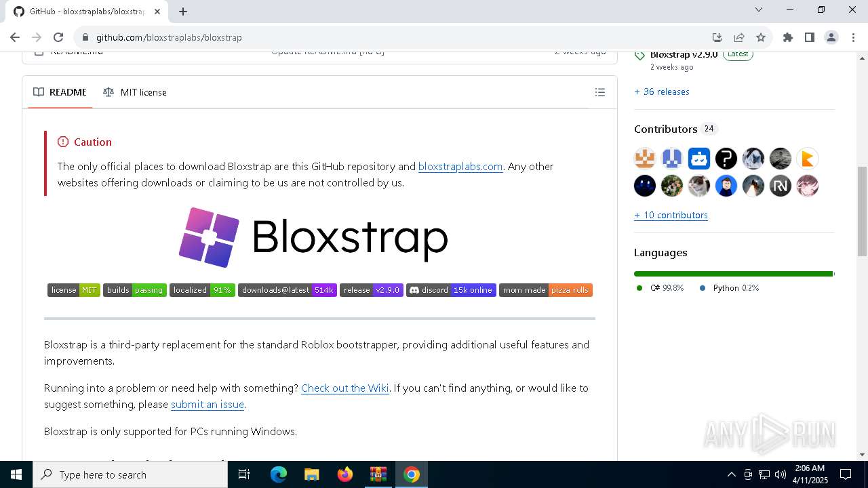Click the page vertical scrollbar thumb
Screen dimensions: 868x488
[x=862, y=211]
